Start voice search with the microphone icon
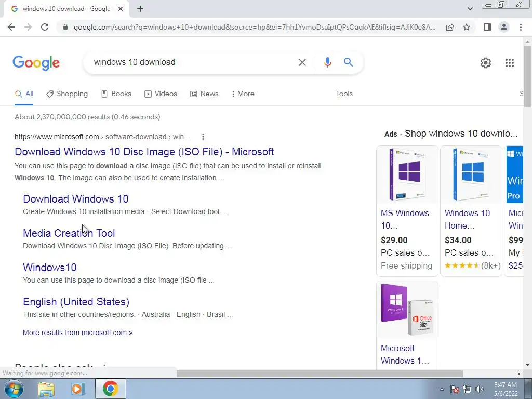This screenshot has width=532, height=399. coord(327,62)
